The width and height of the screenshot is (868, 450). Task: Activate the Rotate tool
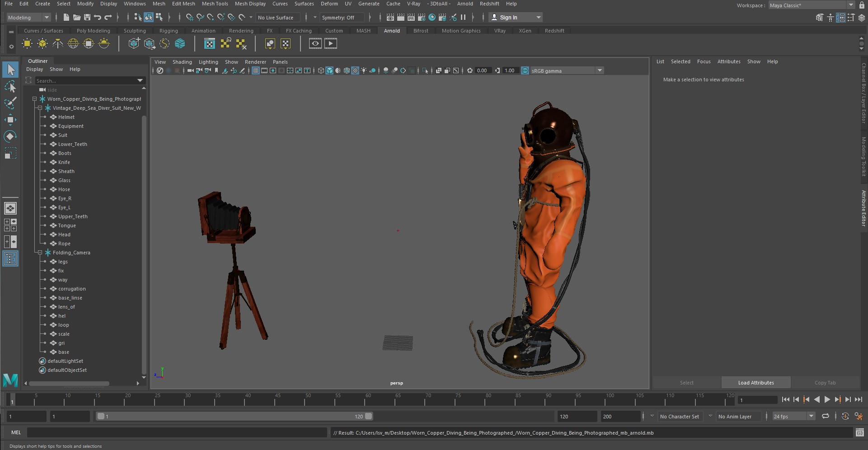pos(10,136)
